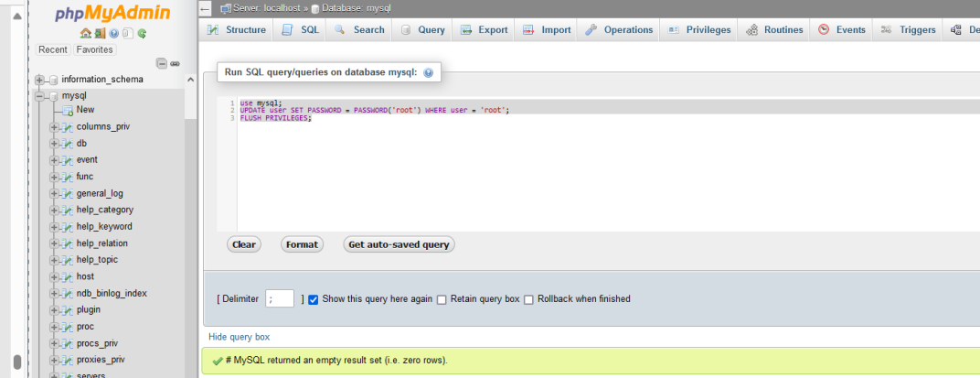Switch to the SQL tab
980x378 pixels.
tap(300, 30)
